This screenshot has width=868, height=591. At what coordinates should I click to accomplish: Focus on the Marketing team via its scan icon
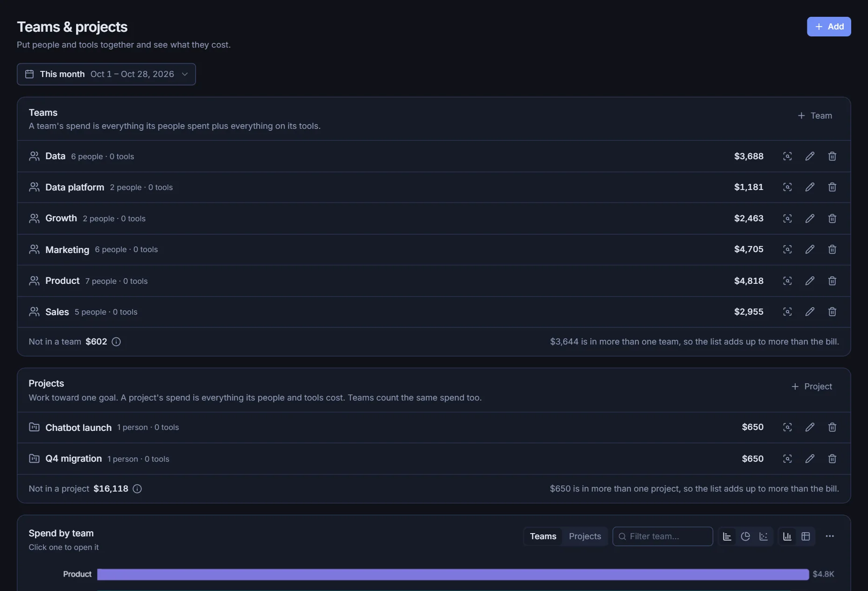coord(787,249)
